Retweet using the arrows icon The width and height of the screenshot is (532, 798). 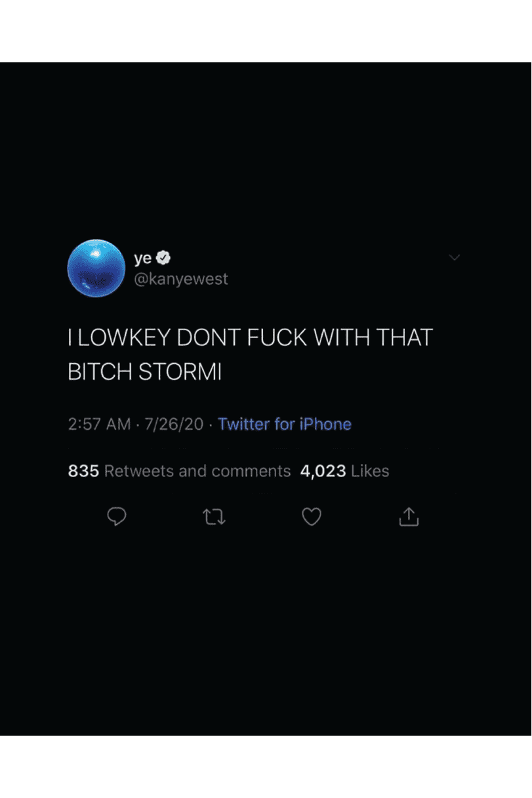pos(215,518)
